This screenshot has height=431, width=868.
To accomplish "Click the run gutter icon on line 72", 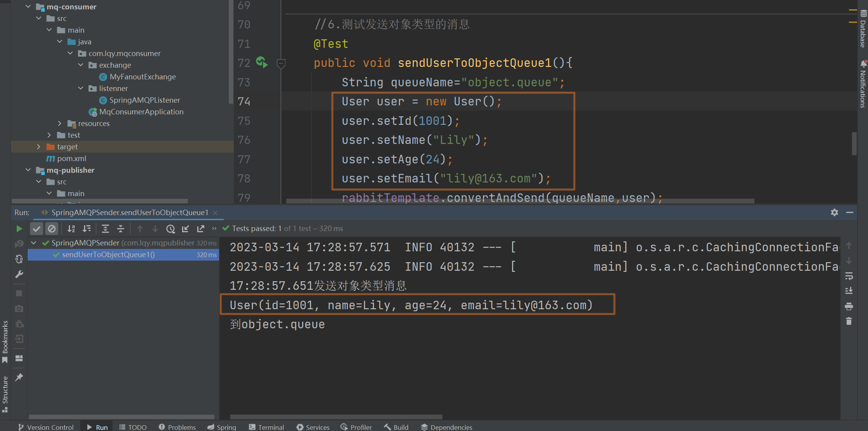I will click(262, 62).
